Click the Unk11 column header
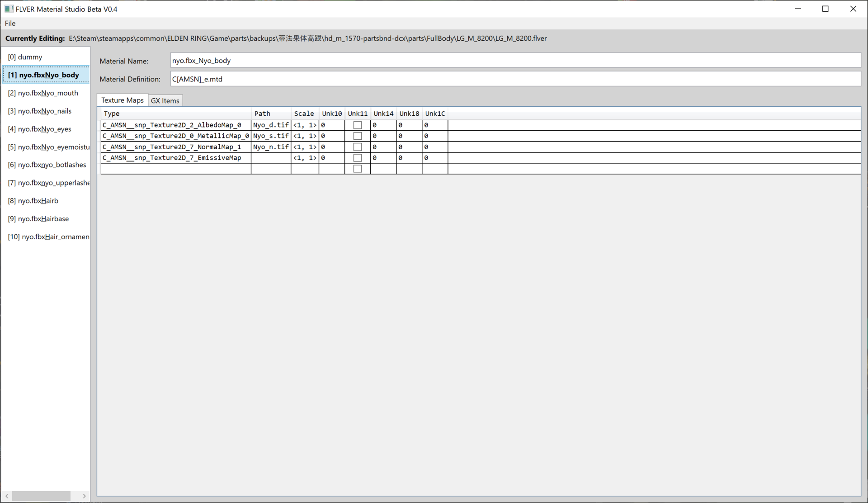The width and height of the screenshot is (868, 503). coord(358,114)
